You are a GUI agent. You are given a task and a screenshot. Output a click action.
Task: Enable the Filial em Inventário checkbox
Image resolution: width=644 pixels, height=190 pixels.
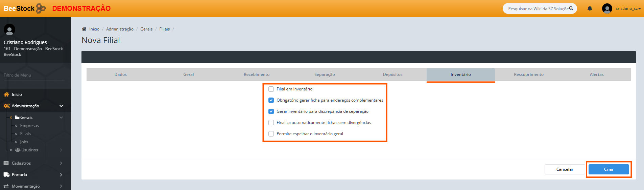[271, 89]
